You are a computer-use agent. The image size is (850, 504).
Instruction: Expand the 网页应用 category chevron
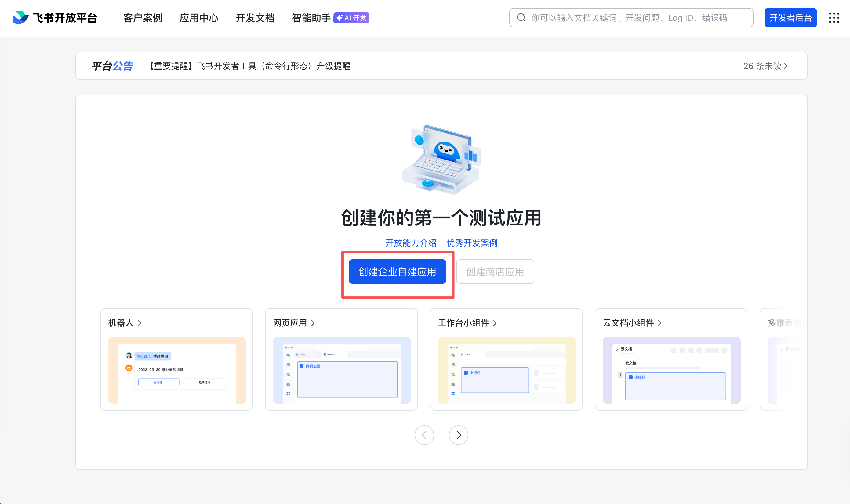click(x=313, y=323)
